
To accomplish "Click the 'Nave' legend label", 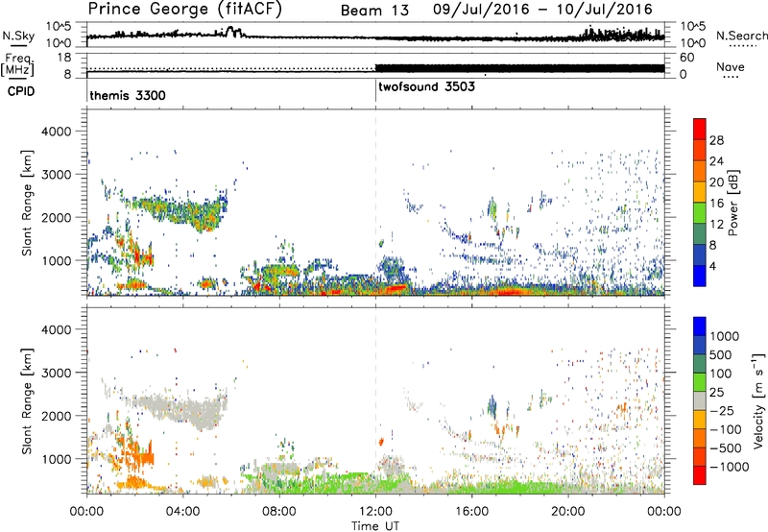I will click(731, 66).
